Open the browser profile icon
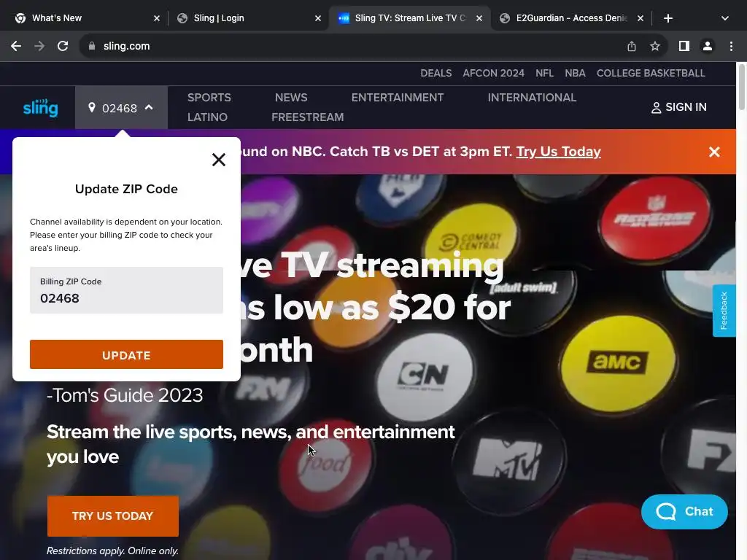 click(708, 46)
